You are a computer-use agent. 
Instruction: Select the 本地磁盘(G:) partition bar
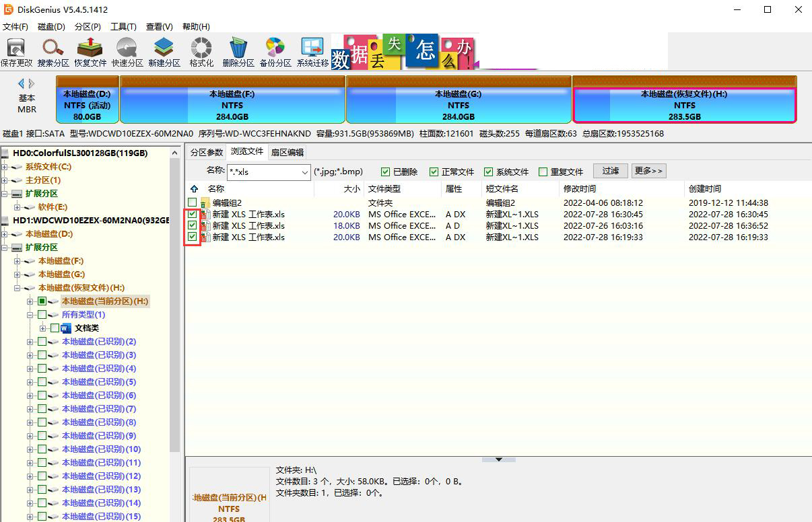(x=459, y=99)
